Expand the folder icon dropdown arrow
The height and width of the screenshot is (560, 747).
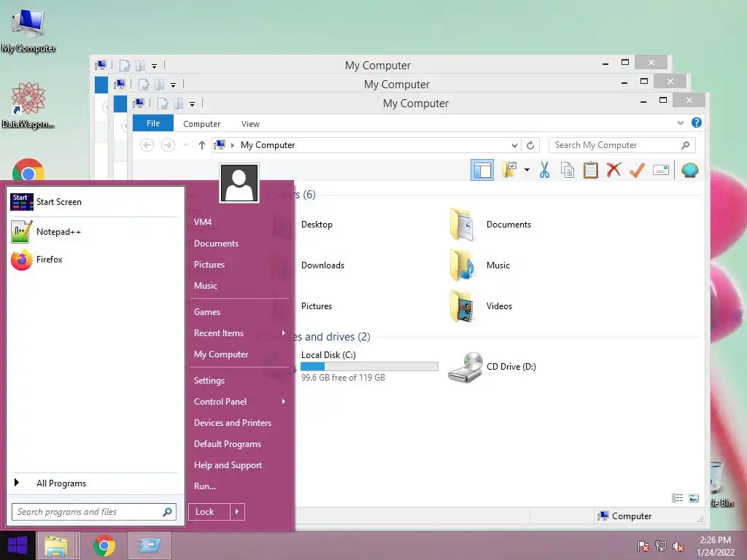pos(527,169)
